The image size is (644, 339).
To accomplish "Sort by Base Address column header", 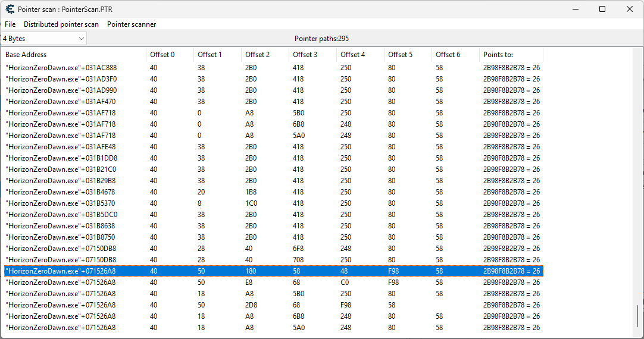I will coord(74,55).
